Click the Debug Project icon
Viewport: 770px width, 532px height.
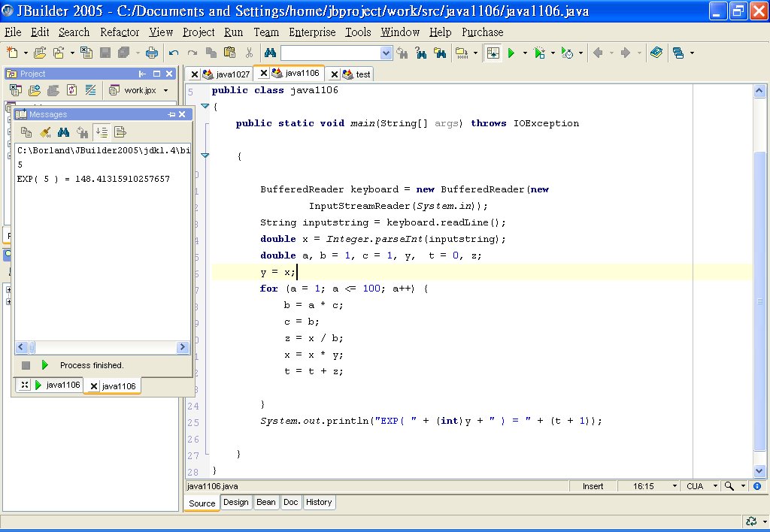[x=539, y=53]
